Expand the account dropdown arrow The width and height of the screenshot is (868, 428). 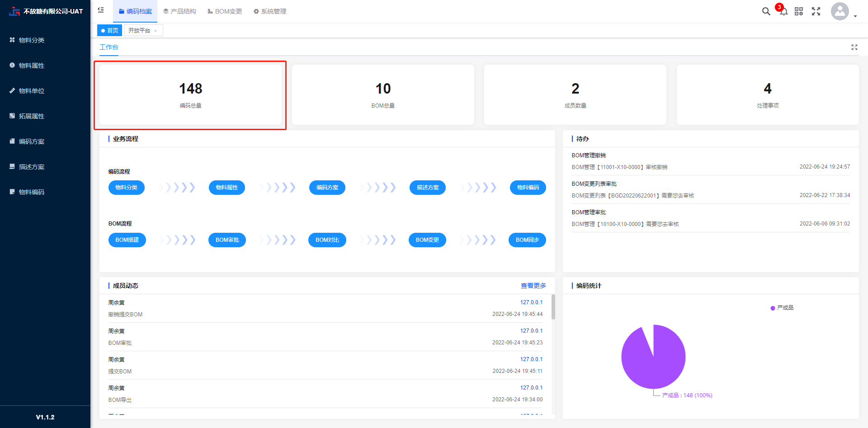[x=855, y=16]
